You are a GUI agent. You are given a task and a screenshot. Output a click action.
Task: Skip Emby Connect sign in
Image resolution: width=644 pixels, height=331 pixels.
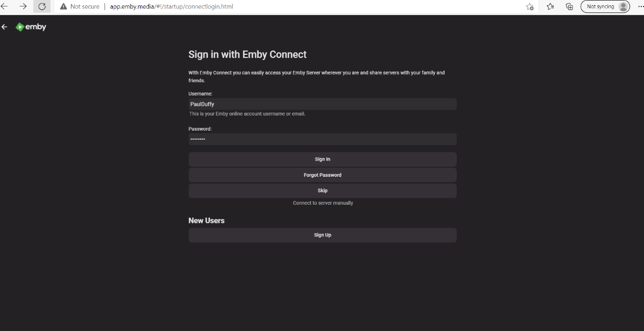click(x=322, y=191)
